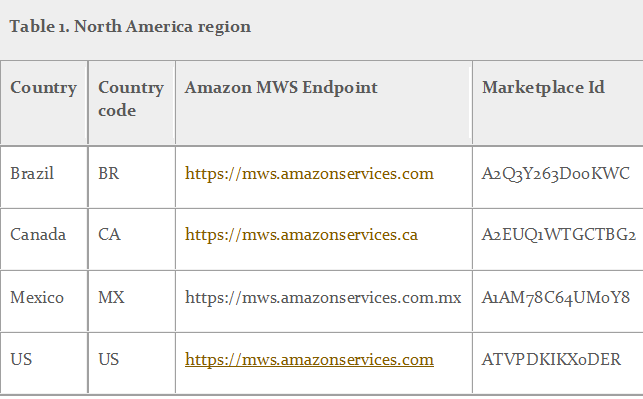The height and width of the screenshot is (399, 643).
Task: Click the BR country code cell
Action: click(109, 173)
